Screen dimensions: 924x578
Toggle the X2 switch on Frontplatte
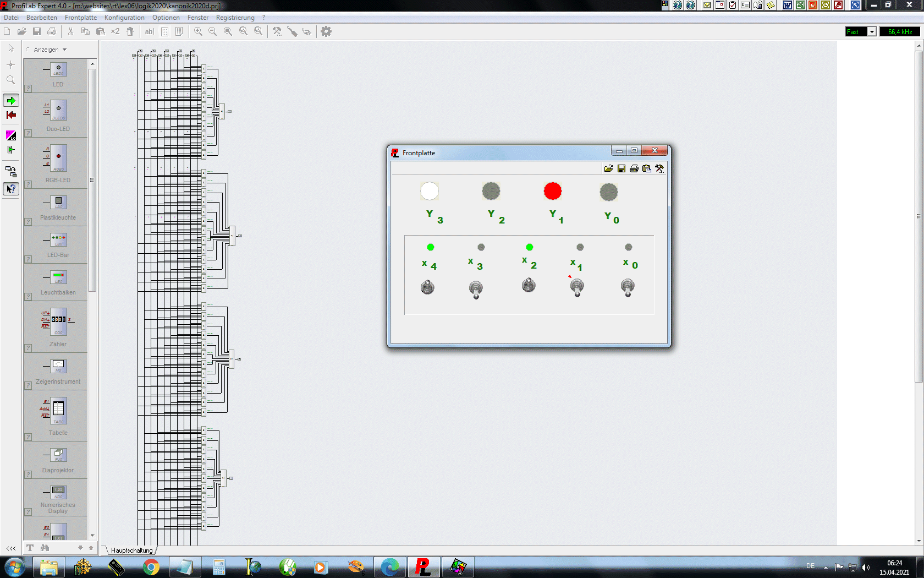529,285
